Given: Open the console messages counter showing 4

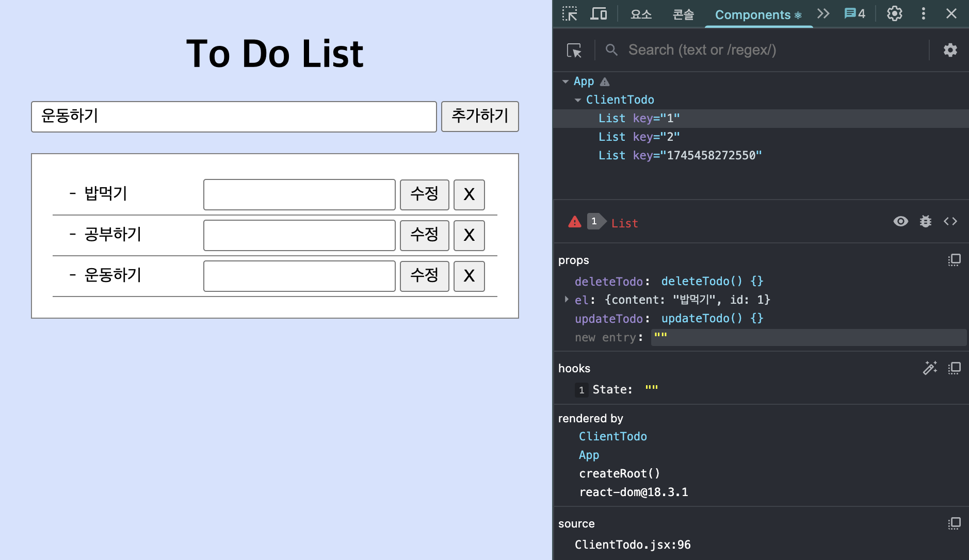Looking at the screenshot, I should tap(854, 13).
